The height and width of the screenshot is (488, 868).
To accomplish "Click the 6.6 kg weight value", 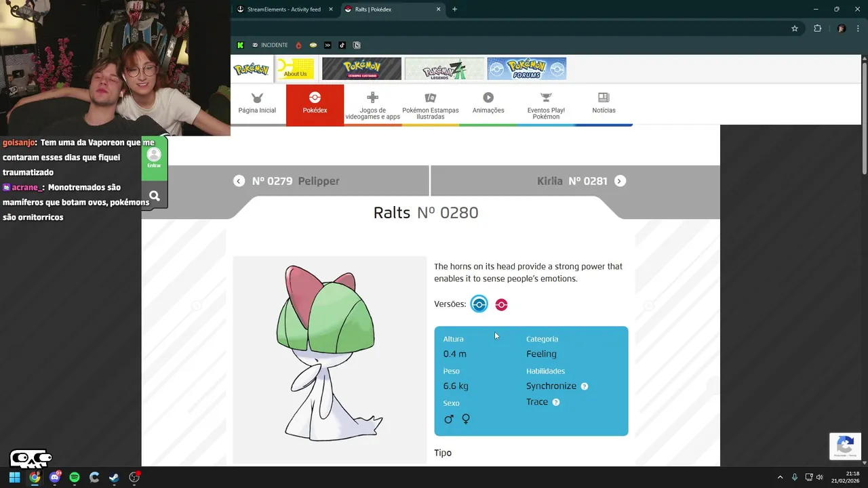I will [x=456, y=386].
